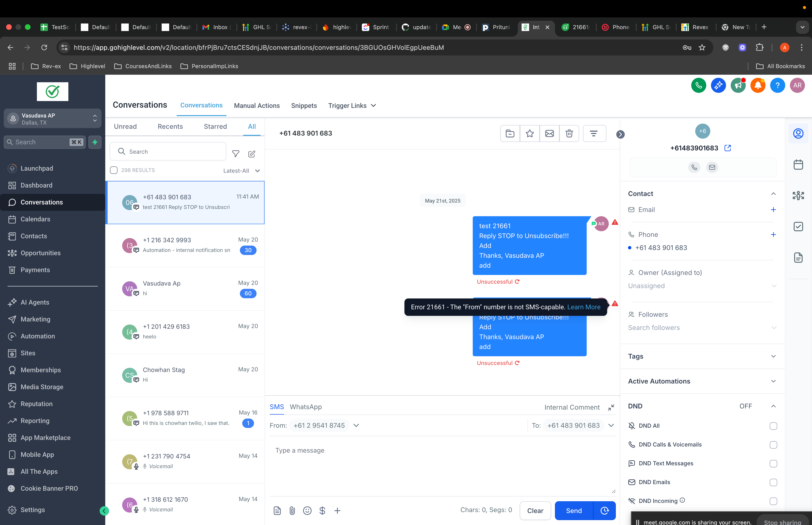The width and height of the screenshot is (812, 525).
Task: Filter conversations funnel icon
Action: point(235,154)
